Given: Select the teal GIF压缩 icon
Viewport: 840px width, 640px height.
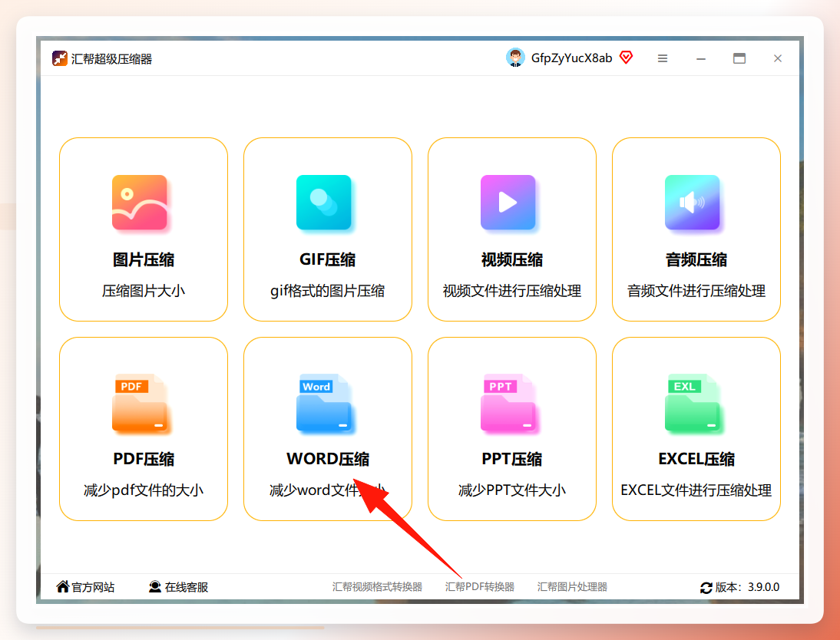Looking at the screenshot, I should (x=323, y=203).
